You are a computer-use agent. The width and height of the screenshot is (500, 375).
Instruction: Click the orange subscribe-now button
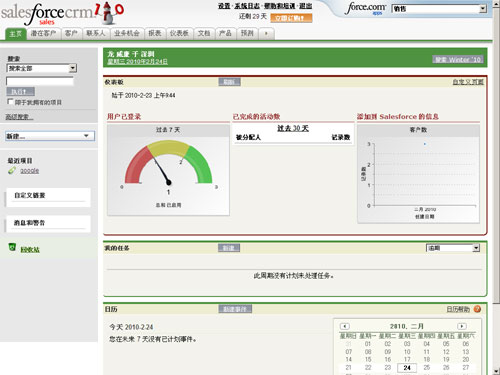[x=291, y=18]
